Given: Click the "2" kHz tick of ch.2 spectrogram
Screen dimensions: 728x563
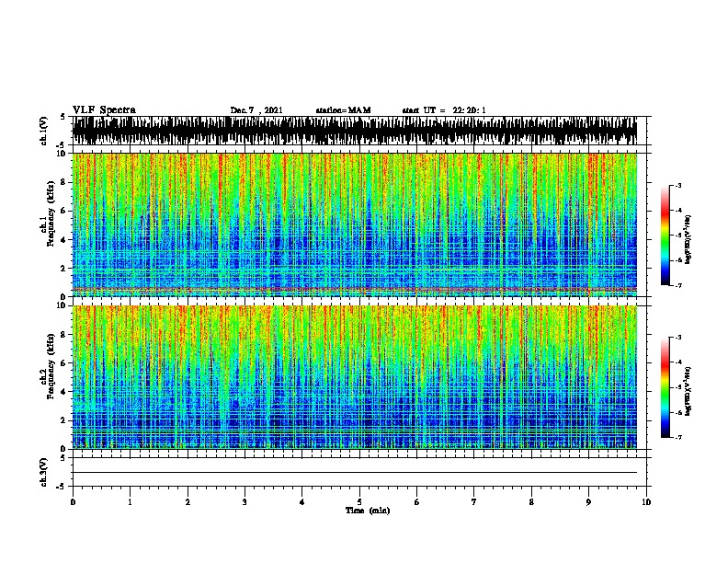Looking at the screenshot, I should 64,420.
